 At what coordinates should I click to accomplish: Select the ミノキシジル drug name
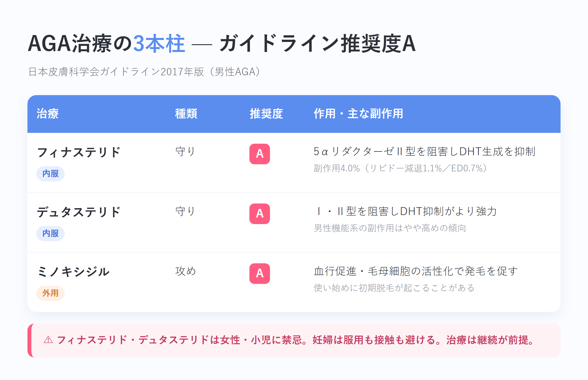73,272
